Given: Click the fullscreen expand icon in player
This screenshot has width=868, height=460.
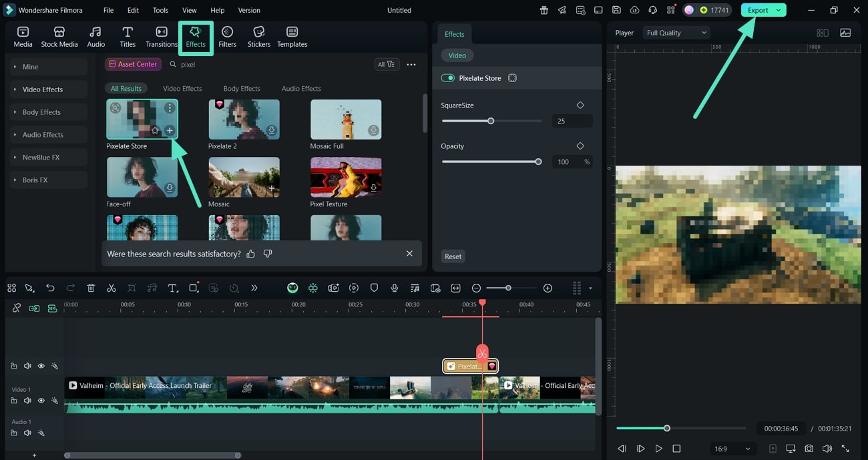Looking at the screenshot, I should 845,449.
